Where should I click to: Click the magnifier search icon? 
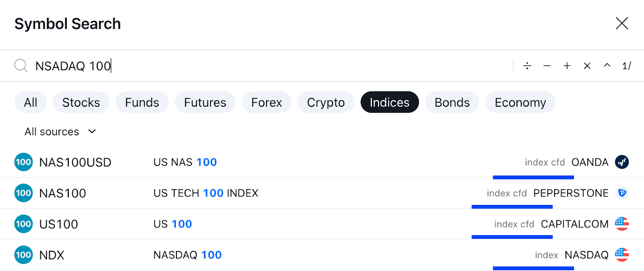(x=21, y=66)
